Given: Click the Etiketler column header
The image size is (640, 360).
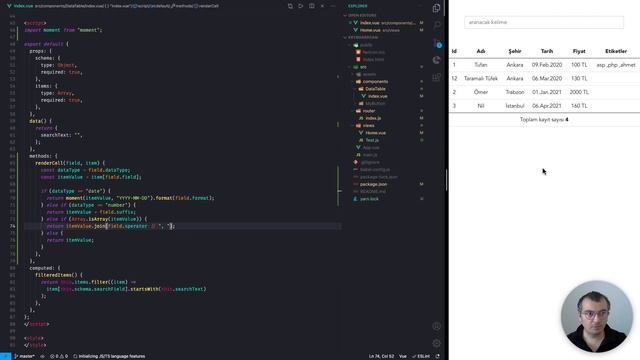Looking at the screenshot, I should [x=616, y=51].
